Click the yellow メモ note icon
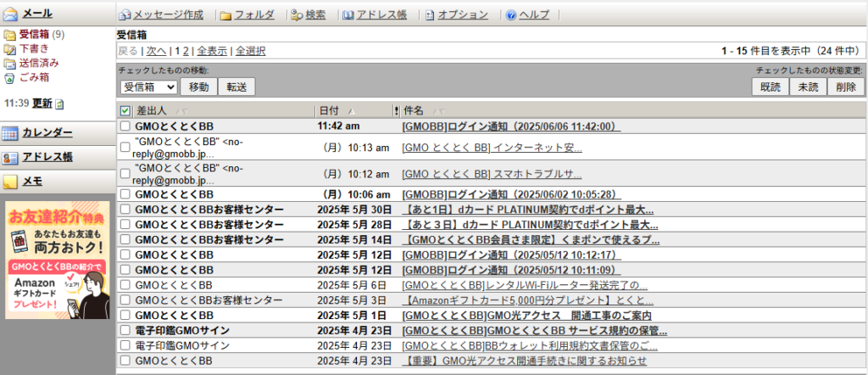Image resolution: width=868 pixels, height=375 pixels. pos(10,182)
